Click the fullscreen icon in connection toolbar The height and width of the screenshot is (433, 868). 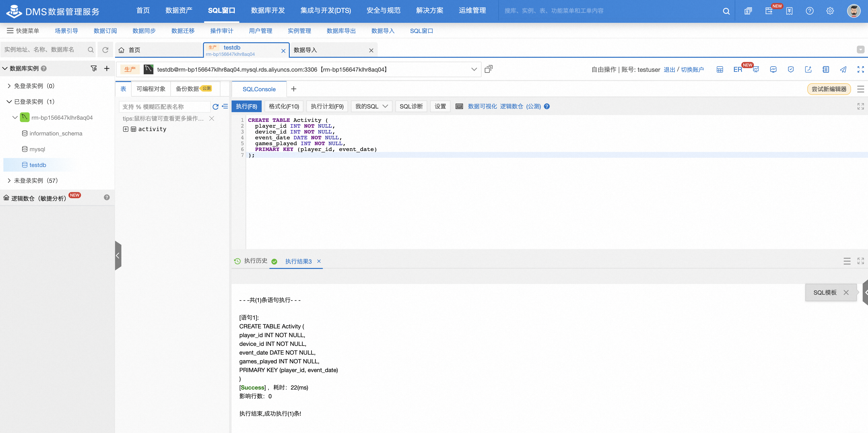coord(860,69)
